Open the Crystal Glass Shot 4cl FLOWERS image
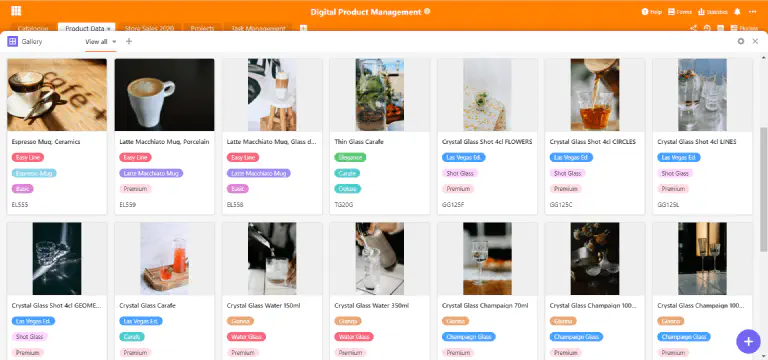768x360 pixels. point(487,95)
